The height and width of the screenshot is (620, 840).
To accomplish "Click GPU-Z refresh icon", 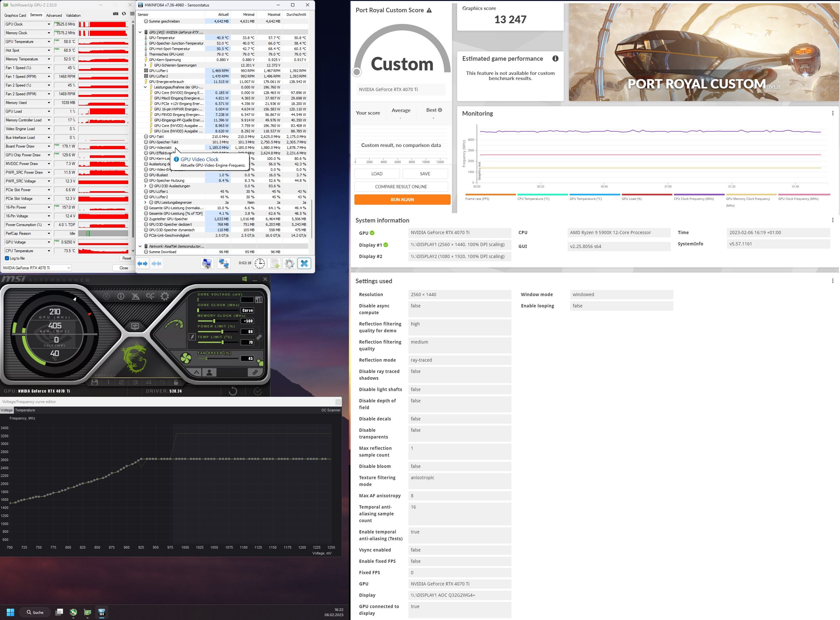I will pos(124,14).
